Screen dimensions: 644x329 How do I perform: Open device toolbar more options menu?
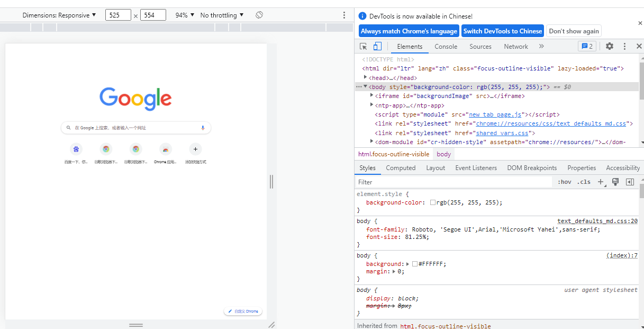tap(344, 15)
